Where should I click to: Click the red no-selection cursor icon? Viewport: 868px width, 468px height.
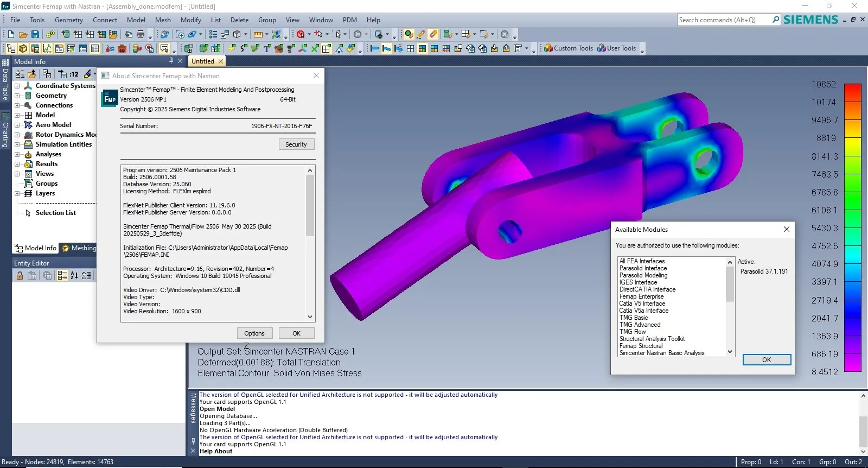pyautogui.click(x=301, y=34)
